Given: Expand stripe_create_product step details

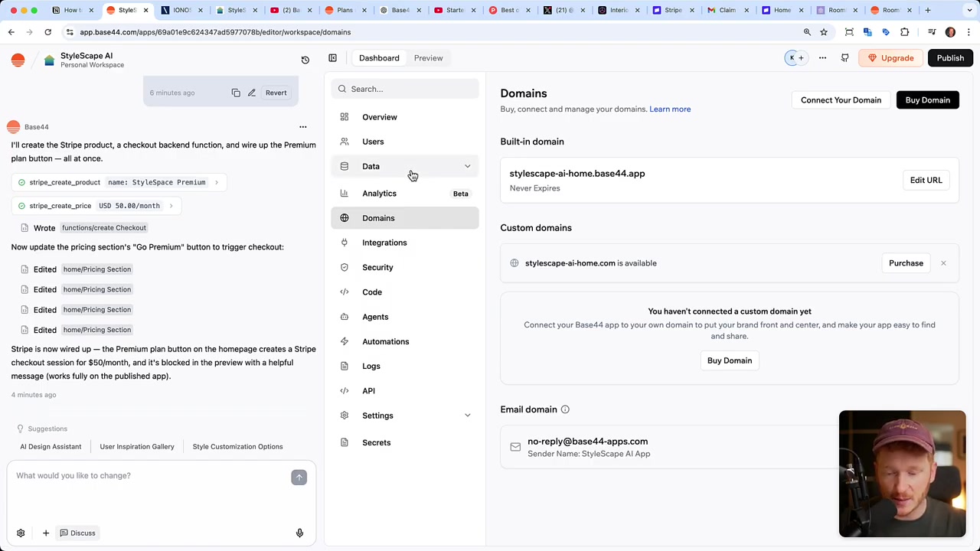Looking at the screenshot, I should 217,182.
